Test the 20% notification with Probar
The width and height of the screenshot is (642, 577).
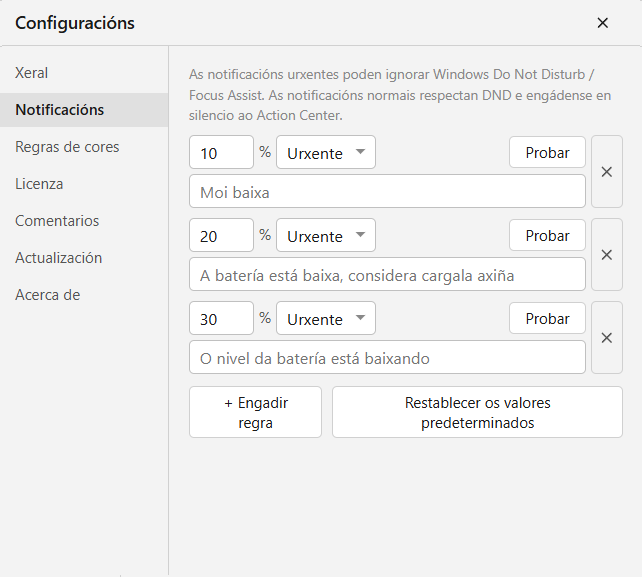(x=547, y=235)
